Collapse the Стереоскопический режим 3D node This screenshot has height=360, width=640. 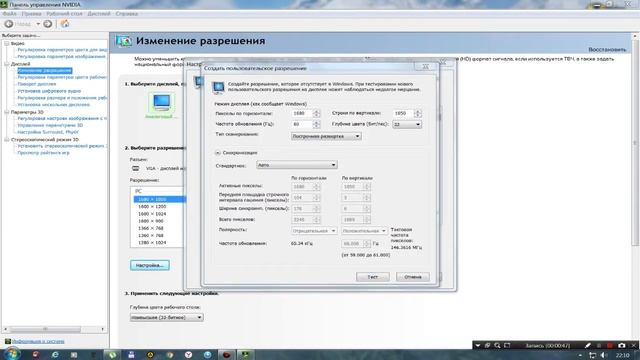7,140
